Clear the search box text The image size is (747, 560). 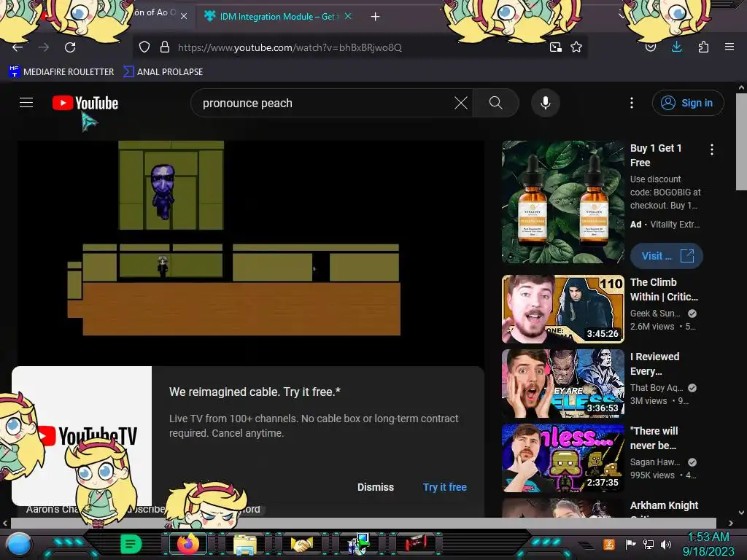tap(461, 103)
